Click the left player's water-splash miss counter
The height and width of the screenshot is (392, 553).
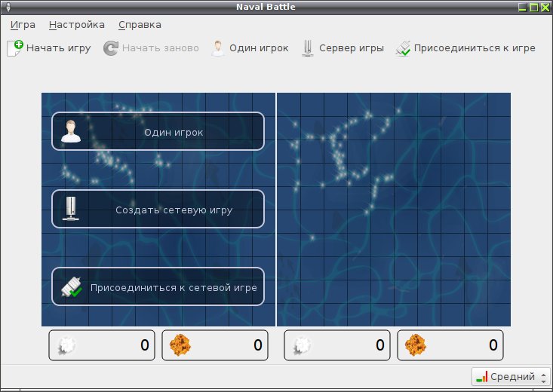coord(102,345)
